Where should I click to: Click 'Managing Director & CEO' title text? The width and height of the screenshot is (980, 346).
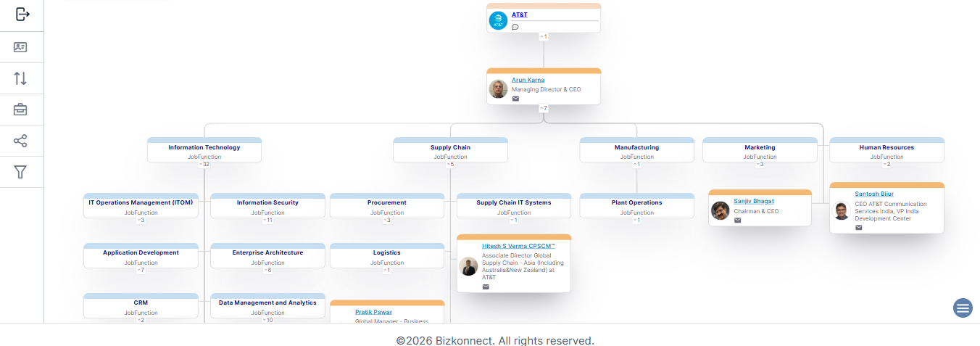tap(546, 89)
